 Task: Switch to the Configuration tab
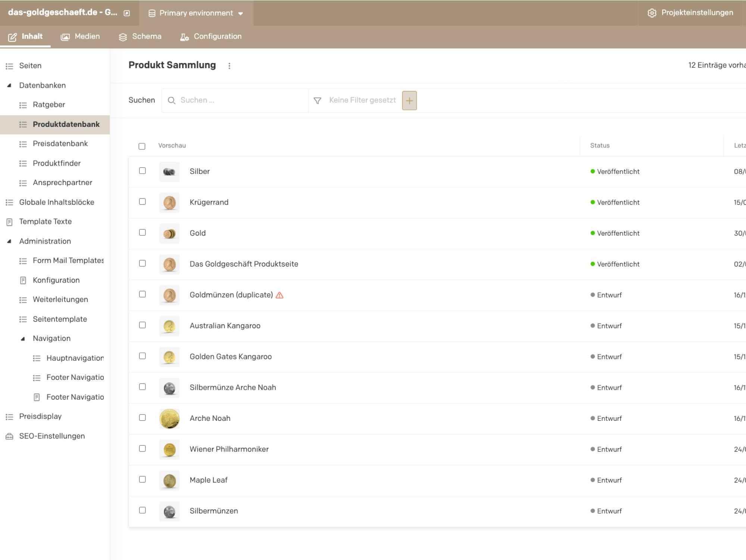pos(211,37)
